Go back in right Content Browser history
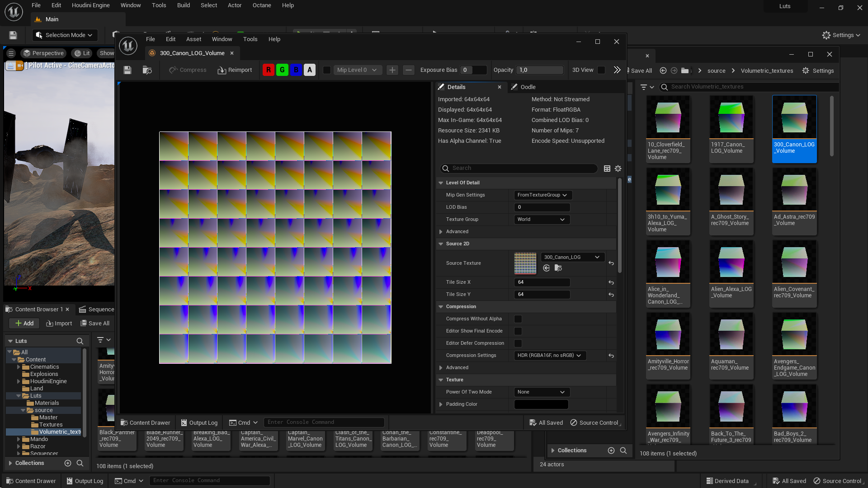Screen dimensions: 868x488 pyautogui.click(x=663, y=70)
